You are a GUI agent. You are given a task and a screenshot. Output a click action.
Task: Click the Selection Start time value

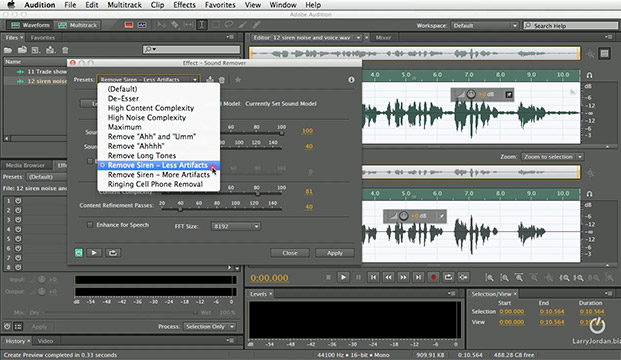(x=512, y=312)
